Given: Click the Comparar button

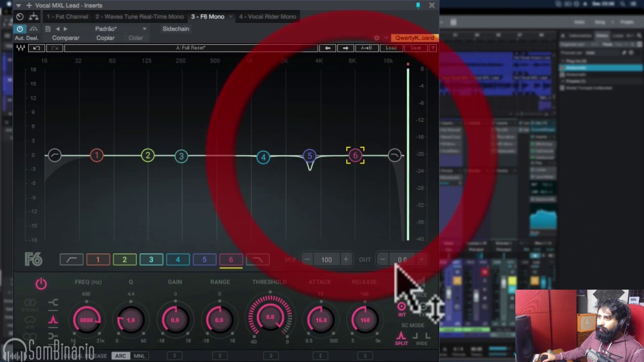Looking at the screenshot, I should (65, 38).
